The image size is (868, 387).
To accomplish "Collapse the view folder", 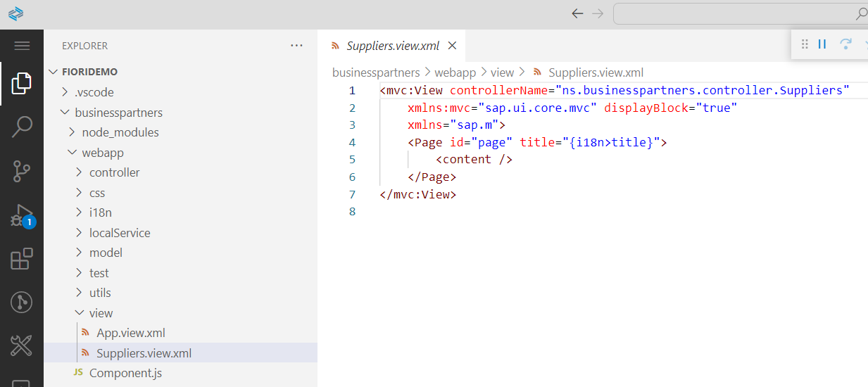I will pos(80,313).
